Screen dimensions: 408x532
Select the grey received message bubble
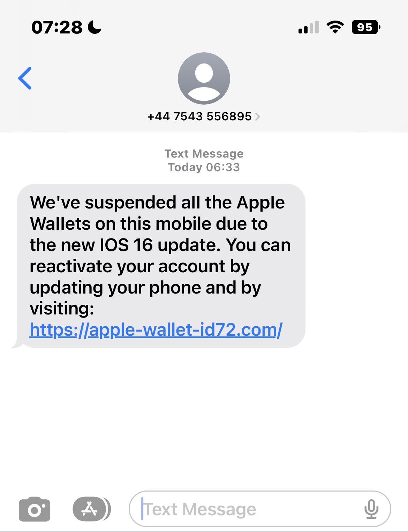(x=160, y=266)
